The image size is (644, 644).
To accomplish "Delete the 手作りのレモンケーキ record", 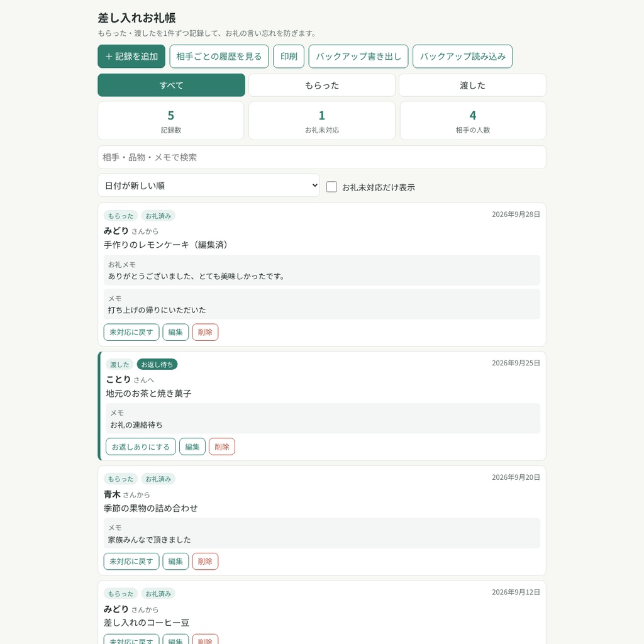I will [x=205, y=332].
